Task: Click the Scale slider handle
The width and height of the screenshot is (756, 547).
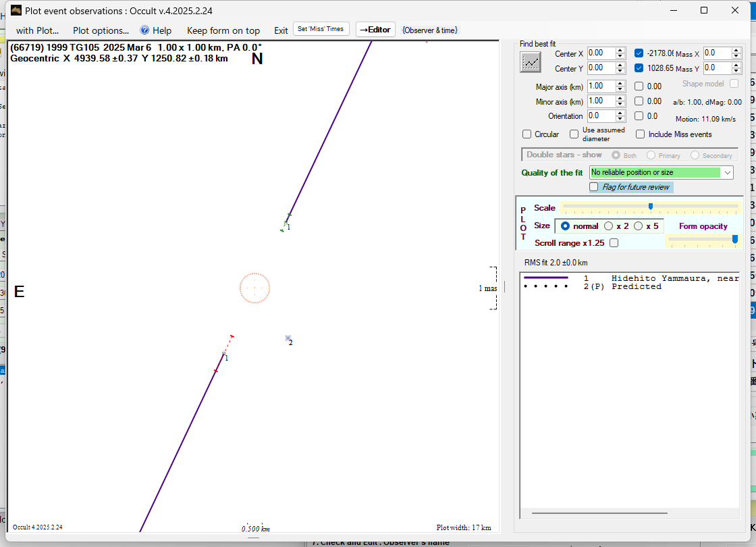Action: (651, 207)
